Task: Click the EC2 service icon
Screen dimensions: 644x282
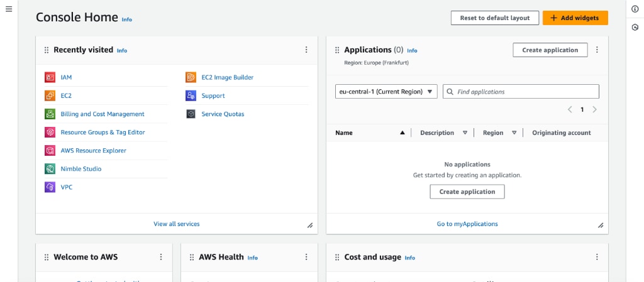Action: (50, 95)
